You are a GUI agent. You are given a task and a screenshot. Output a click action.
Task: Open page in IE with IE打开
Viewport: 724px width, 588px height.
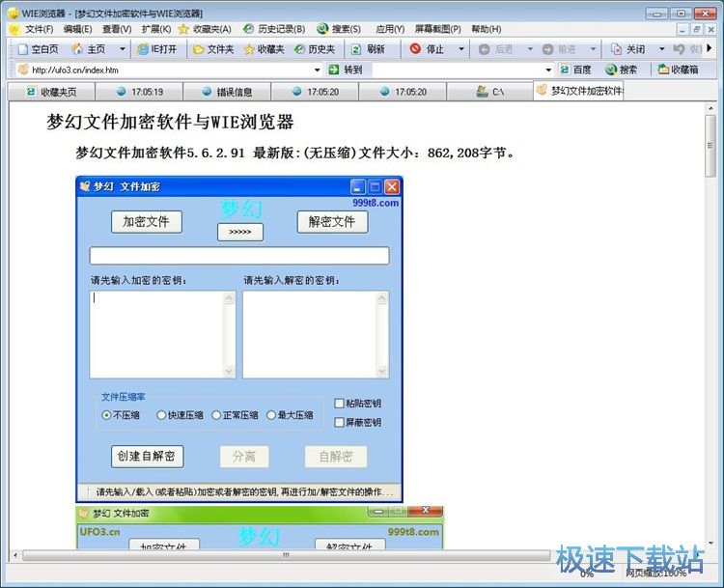(157, 49)
